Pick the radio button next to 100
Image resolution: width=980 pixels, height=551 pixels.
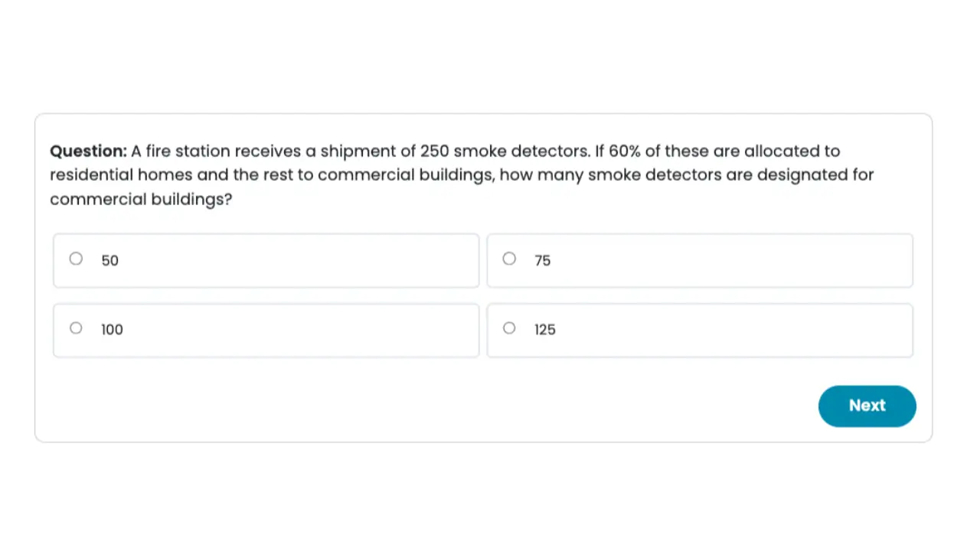pos(76,328)
